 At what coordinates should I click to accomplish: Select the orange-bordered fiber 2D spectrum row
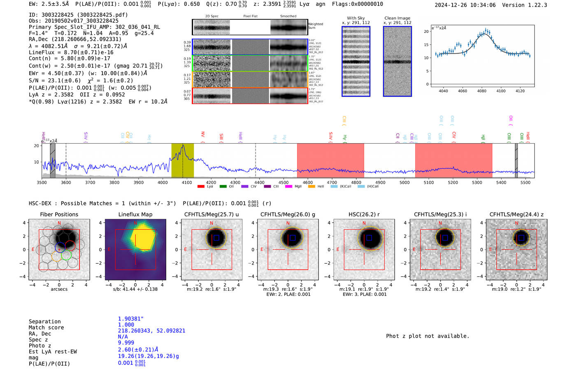click(x=250, y=79)
